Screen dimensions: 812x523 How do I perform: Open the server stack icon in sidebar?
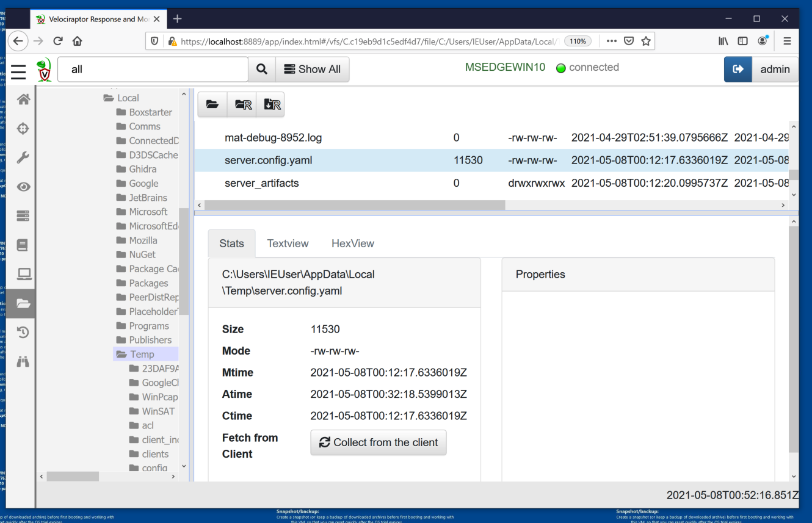point(23,216)
